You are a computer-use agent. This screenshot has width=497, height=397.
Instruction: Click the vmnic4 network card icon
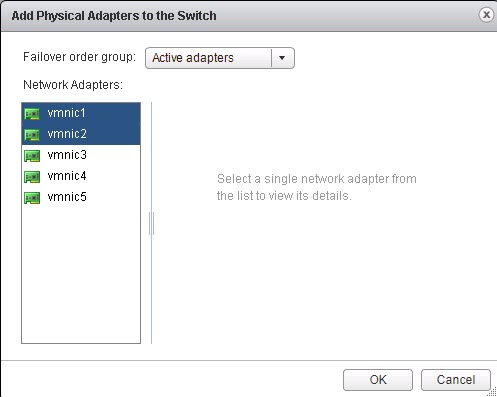coord(32,177)
